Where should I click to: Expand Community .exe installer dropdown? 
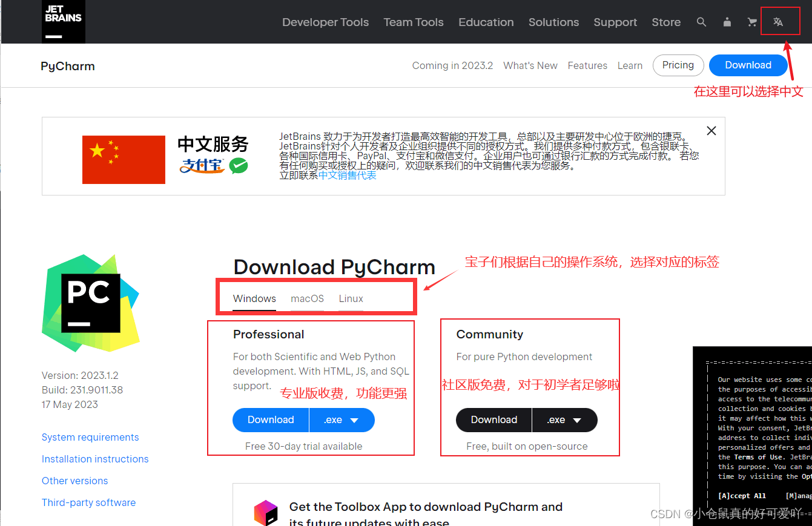[565, 420]
